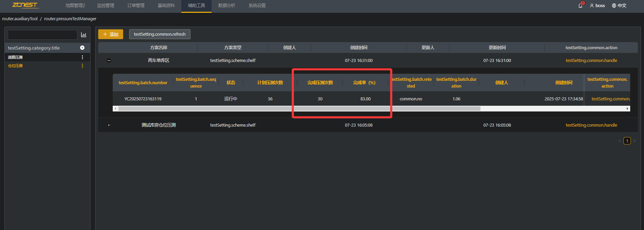This screenshot has width=644, height=230.
Task: Click the horizontal scrollbar right arrow
Action: [x=628, y=109]
